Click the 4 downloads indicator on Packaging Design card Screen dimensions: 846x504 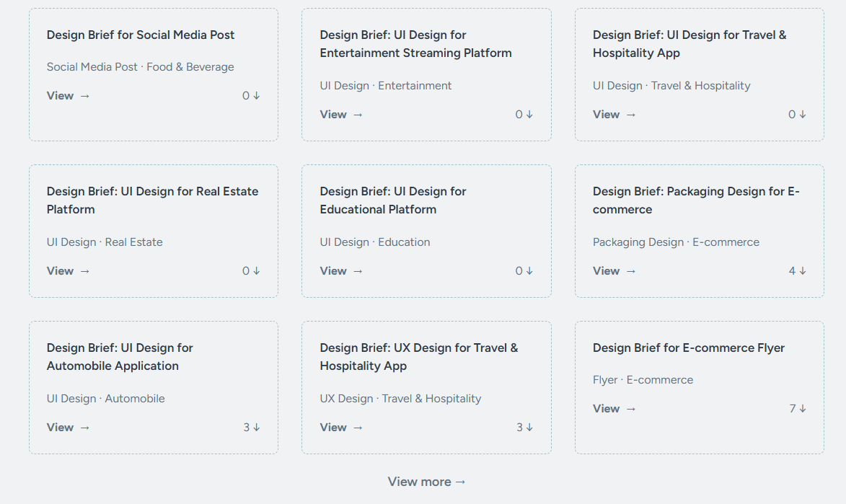797,271
